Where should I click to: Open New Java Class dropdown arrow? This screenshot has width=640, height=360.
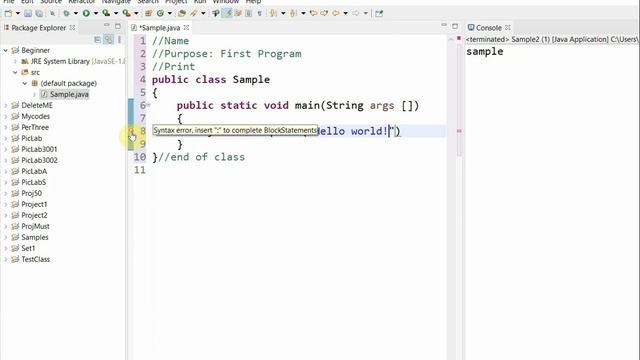(x=170, y=13)
